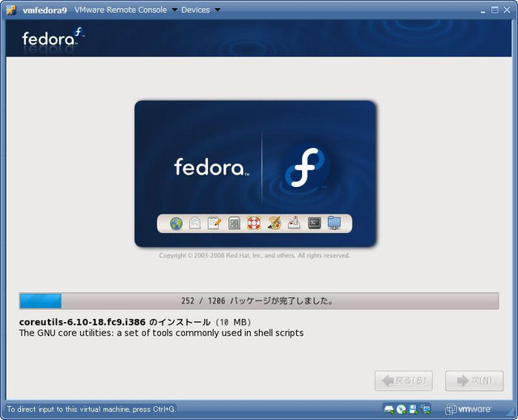Click the VMware app icon in title bar

pyautogui.click(x=11, y=10)
